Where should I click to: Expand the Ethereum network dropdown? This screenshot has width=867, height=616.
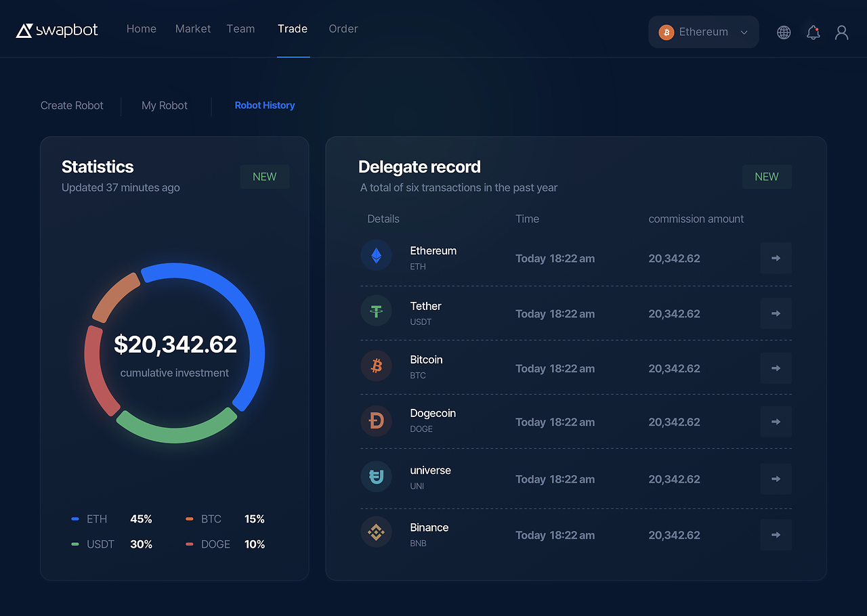pos(704,32)
